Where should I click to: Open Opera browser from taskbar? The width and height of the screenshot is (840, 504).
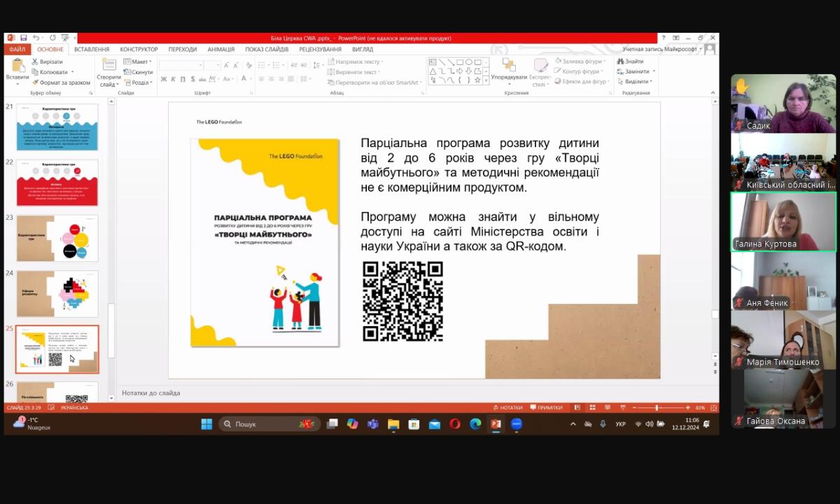454,423
